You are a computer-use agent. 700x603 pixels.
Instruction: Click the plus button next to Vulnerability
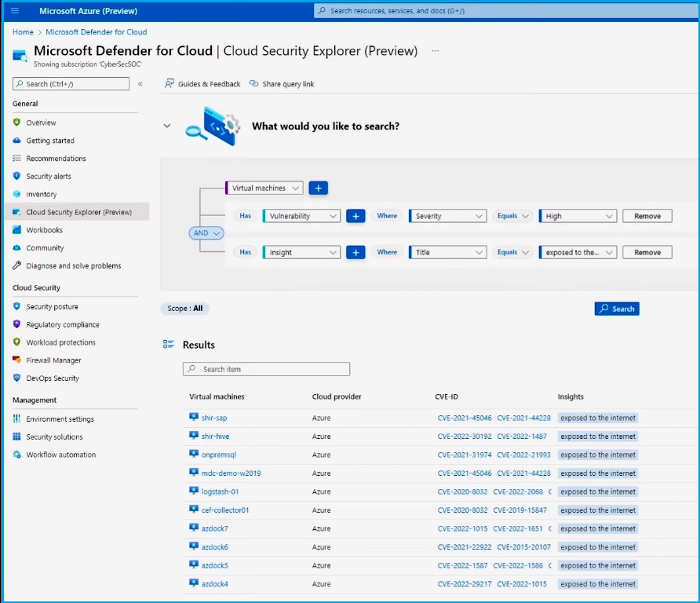tap(355, 216)
